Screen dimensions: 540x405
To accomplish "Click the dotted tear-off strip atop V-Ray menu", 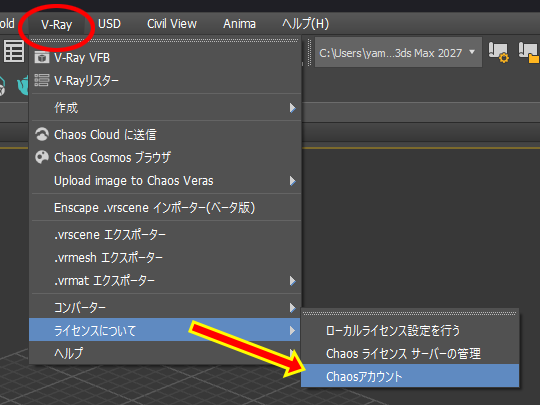I will pyautogui.click(x=165, y=41).
